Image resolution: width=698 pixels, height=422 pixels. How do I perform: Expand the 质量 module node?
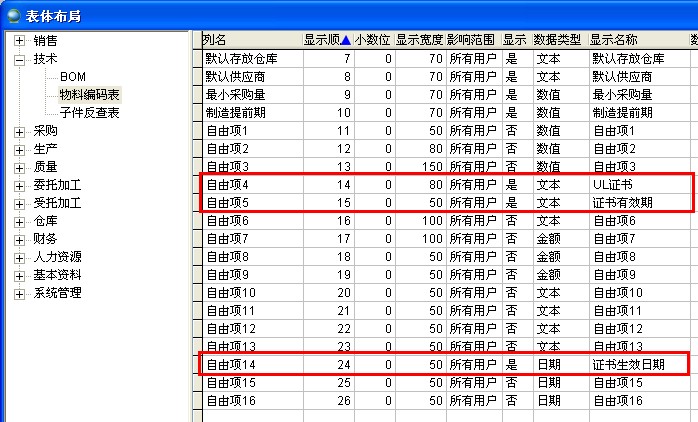pos(20,167)
